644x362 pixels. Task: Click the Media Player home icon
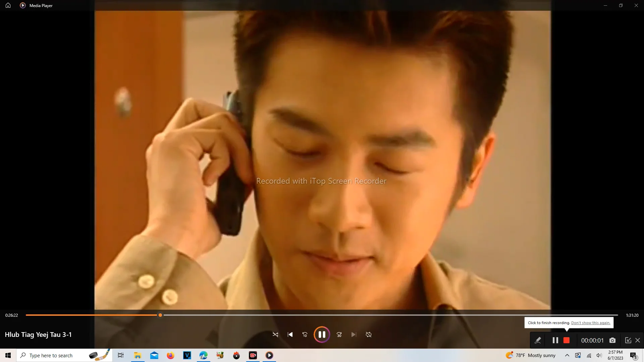coord(8,5)
